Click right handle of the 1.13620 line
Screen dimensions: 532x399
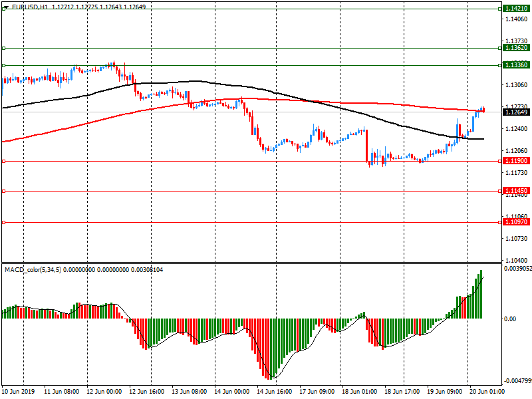[500, 48]
